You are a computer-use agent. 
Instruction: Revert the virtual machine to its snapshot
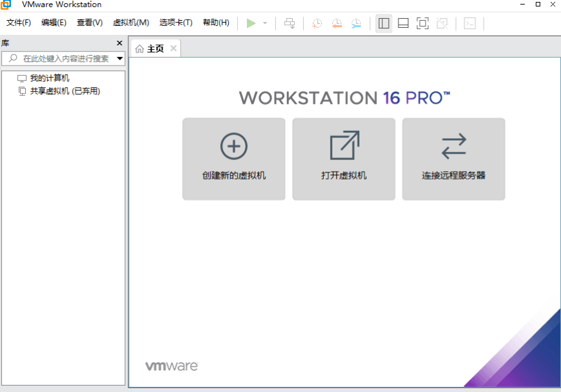click(336, 23)
